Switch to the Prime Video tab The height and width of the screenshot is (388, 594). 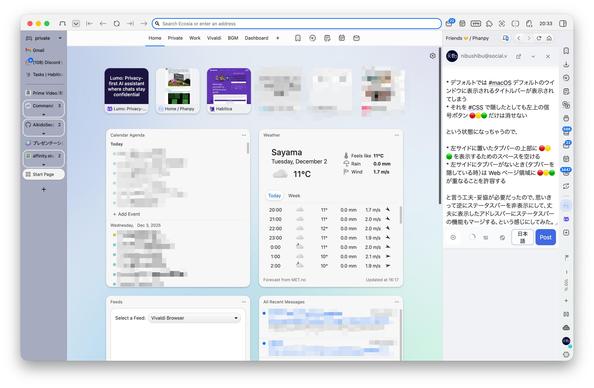44,93
